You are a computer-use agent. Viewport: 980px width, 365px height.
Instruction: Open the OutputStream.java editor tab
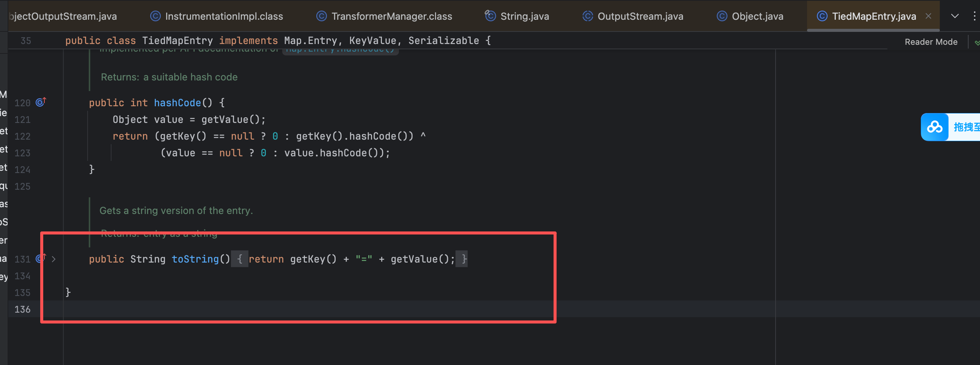(633, 16)
